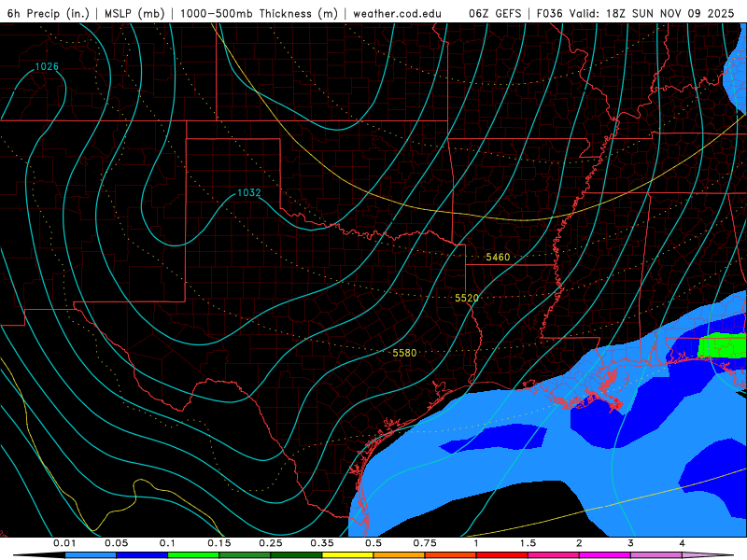
Task: Select the 5460 thickness label
Action: (498, 258)
